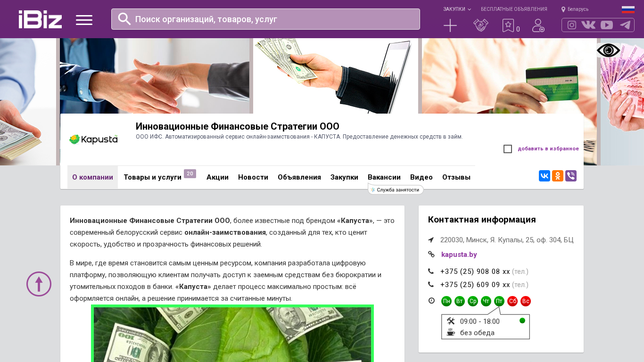Click the link chain icon beside kapusta.by

(x=431, y=255)
